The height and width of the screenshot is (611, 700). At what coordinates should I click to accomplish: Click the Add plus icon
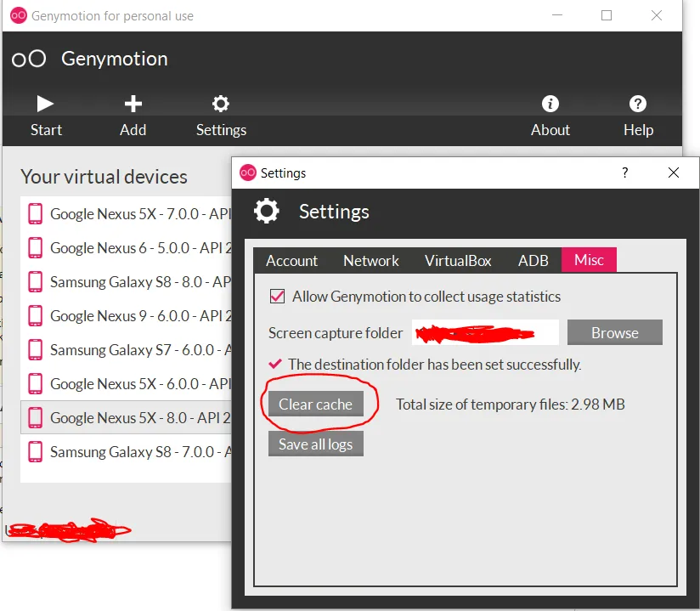[x=133, y=104]
